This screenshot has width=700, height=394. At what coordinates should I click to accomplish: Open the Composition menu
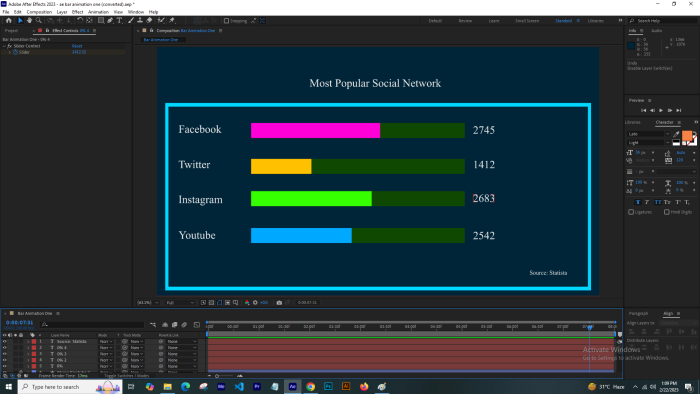(39, 12)
